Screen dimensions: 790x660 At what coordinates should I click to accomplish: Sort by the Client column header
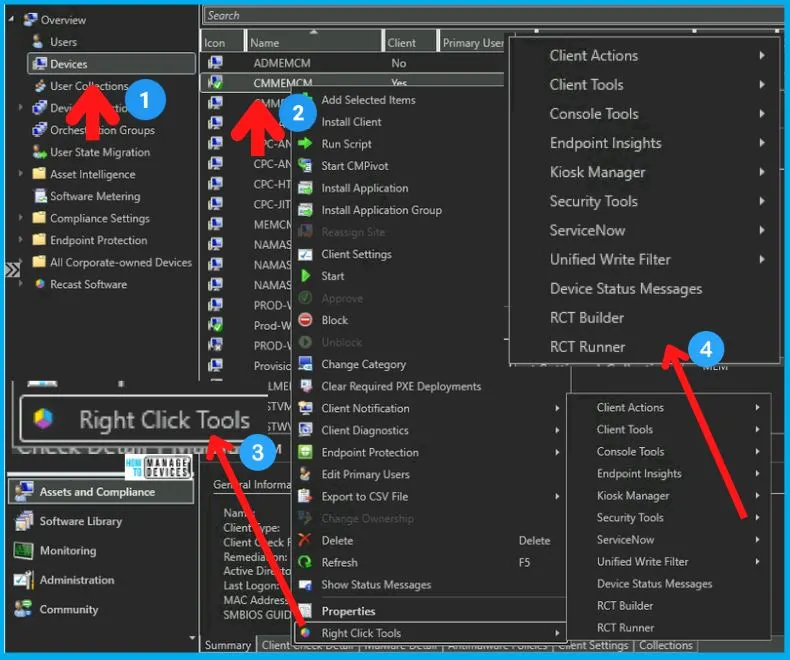[410, 42]
